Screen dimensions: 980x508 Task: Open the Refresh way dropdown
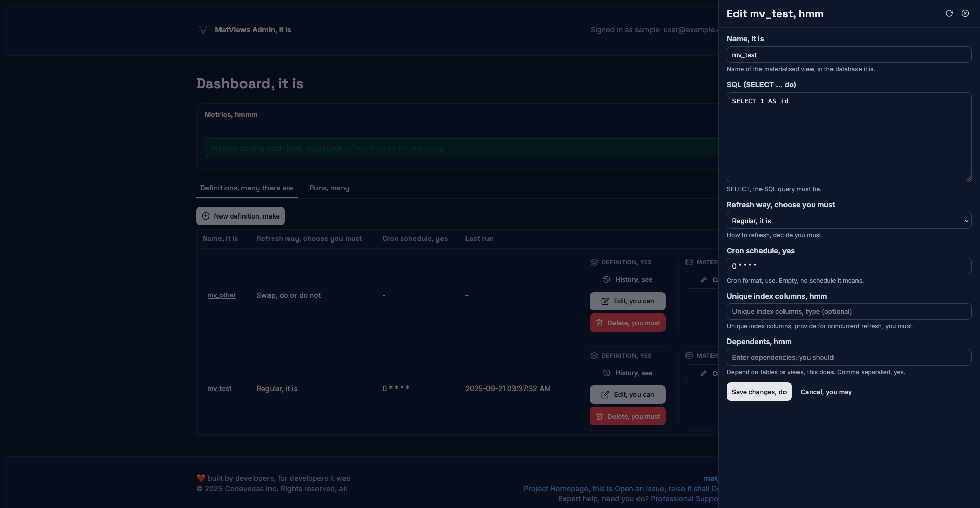click(848, 221)
